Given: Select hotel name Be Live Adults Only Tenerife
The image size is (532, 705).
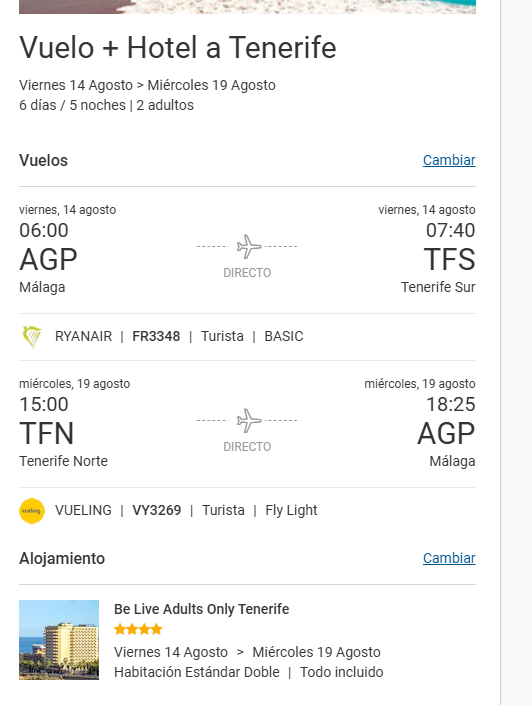Looking at the screenshot, I should [201, 609].
